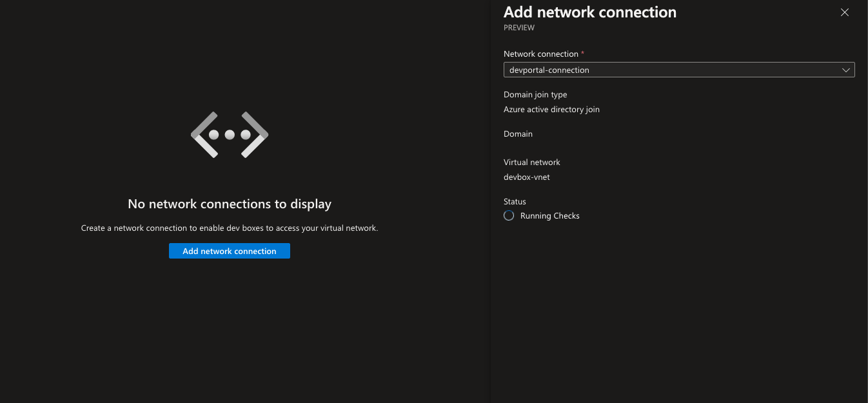Click the 'Create a network connection' description text
The height and width of the screenshot is (403, 868).
(230, 228)
